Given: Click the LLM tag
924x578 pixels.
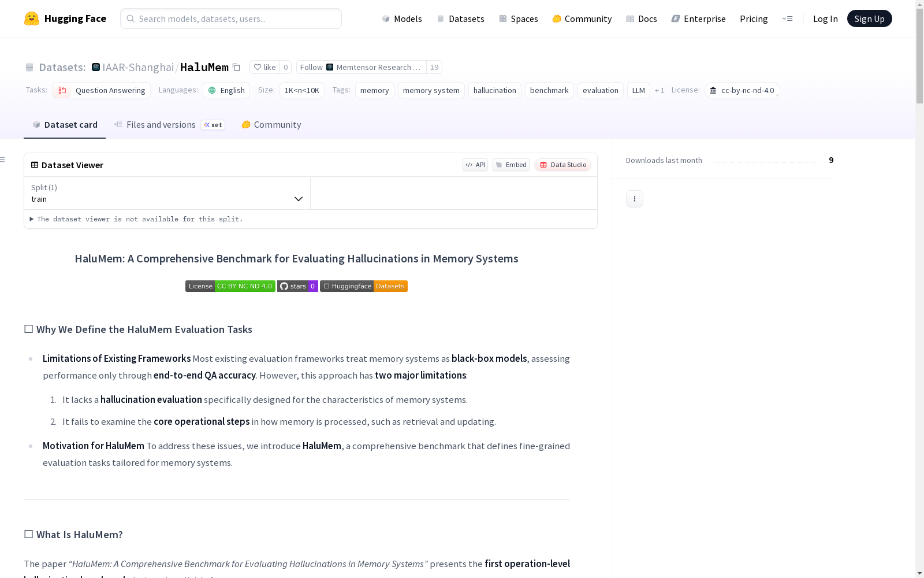Looking at the screenshot, I should point(639,90).
